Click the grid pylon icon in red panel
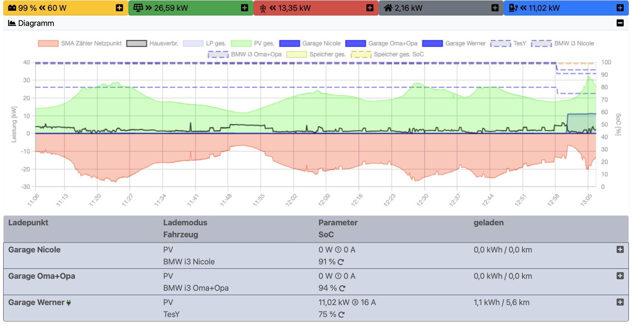644x329 pixels. coord(263,8)
